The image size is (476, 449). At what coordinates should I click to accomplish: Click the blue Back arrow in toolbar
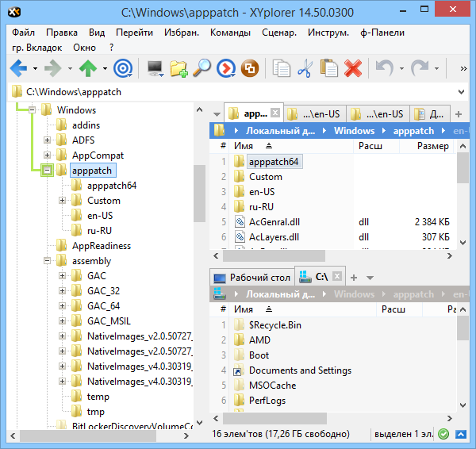coord(17,69)
